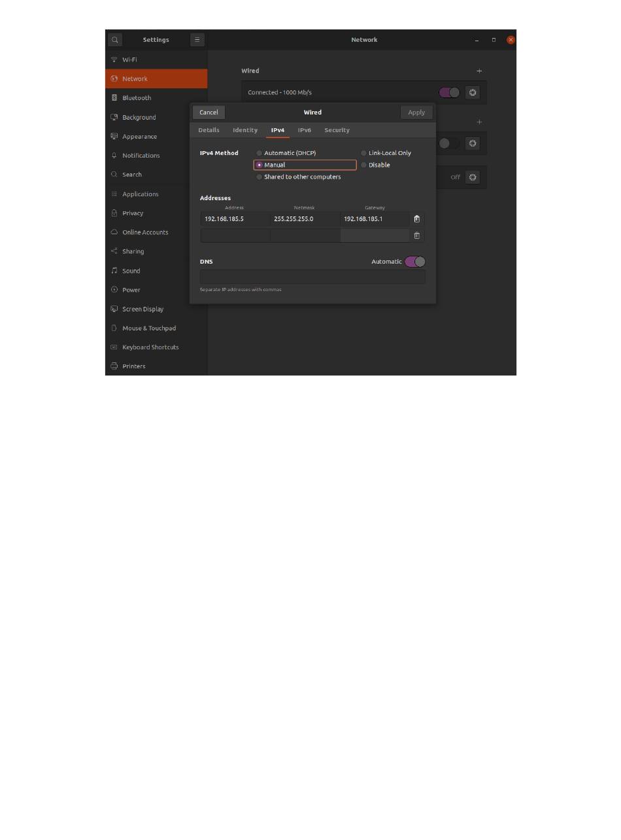The height and width of the screenshot is (840, 621).
Task: Open Wi-Fi settings in sidebar
Action: pos(156,60)
